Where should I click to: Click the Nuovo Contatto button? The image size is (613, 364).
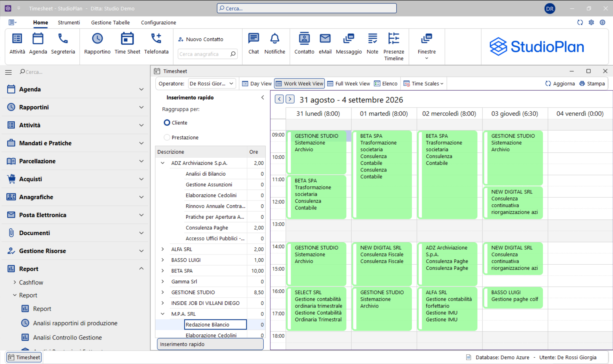pos(201,39)
